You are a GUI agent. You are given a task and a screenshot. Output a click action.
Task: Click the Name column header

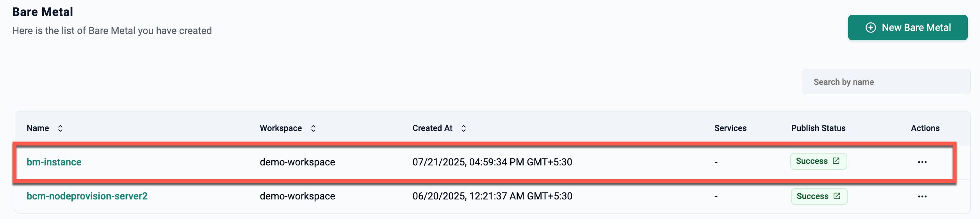click(38, 128)
